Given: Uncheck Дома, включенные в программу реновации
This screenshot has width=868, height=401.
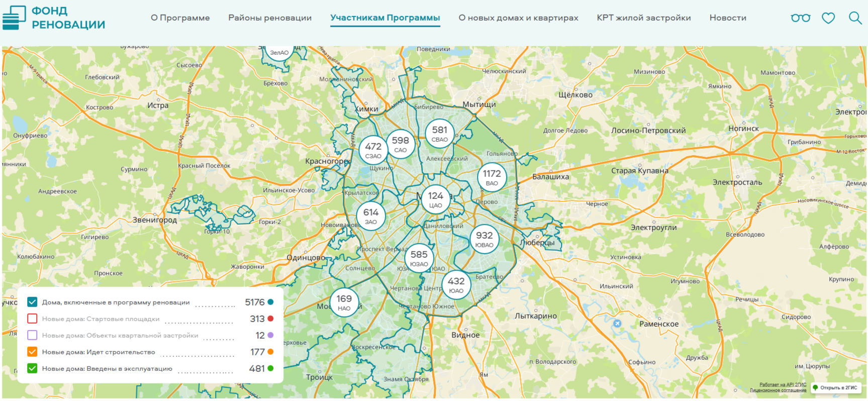Looking at the screenshot, I should [32, 302].
